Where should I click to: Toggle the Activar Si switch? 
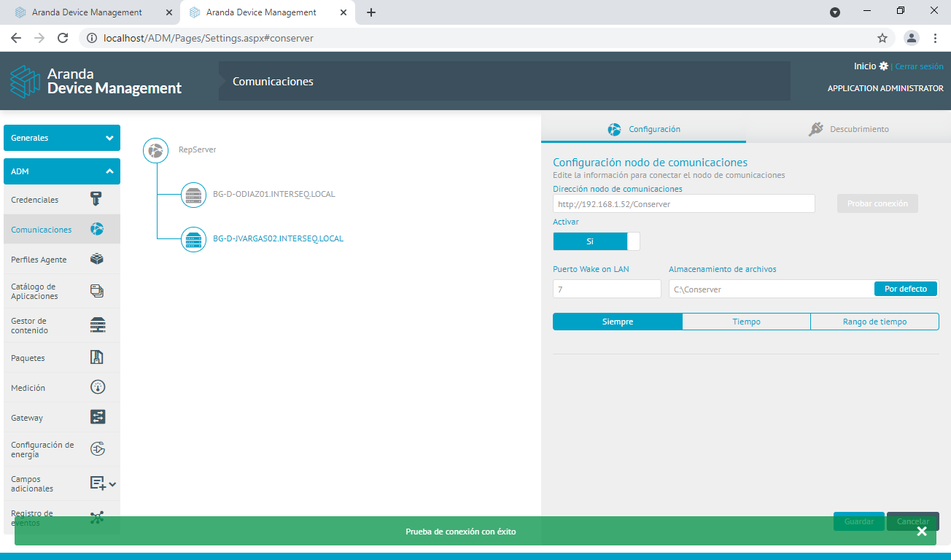pyautogui.click(x=596, y=241)
